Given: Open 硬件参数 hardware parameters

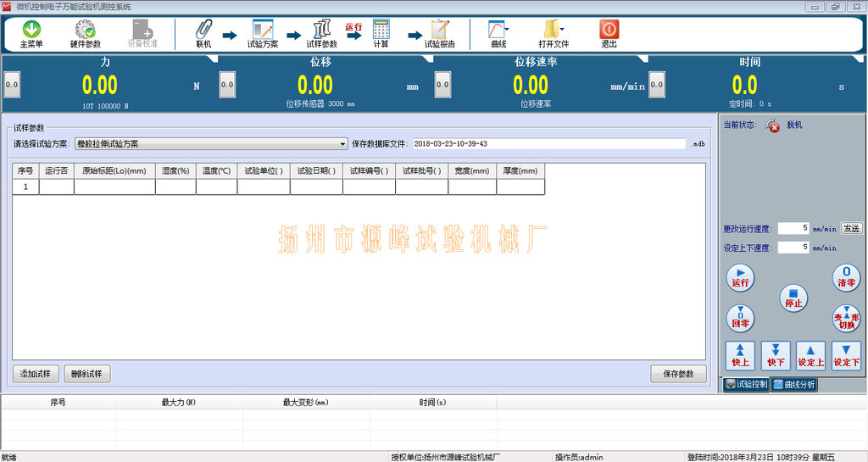Looking at the screenshot, I should (85, 33).
